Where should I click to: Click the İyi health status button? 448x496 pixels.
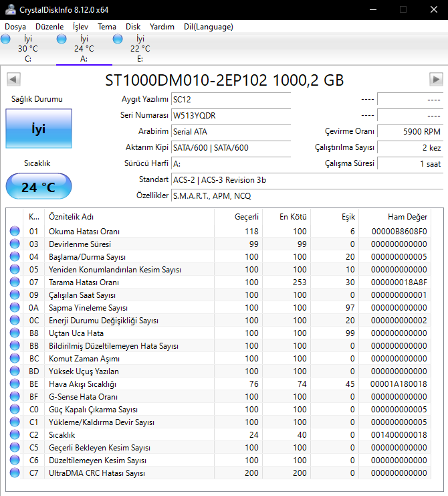(39, 129)
